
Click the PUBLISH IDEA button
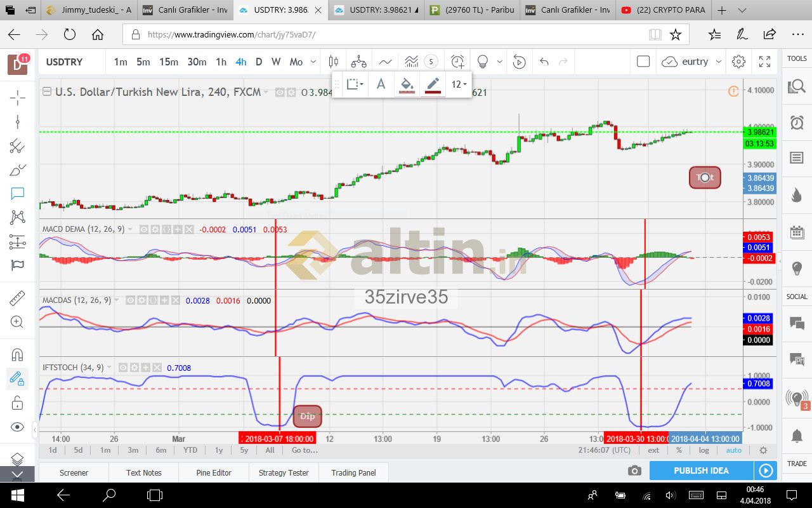(701, 471)
